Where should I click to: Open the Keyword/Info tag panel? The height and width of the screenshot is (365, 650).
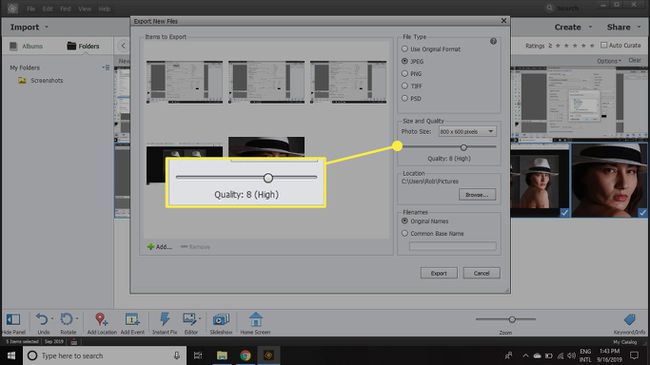click(630, 319)
